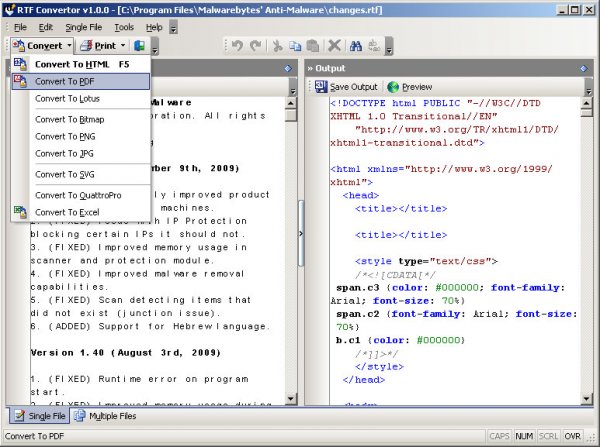Click the Redo icon in toolbar
The height and width of the screenshot is (447, 600).
(257, 46)
